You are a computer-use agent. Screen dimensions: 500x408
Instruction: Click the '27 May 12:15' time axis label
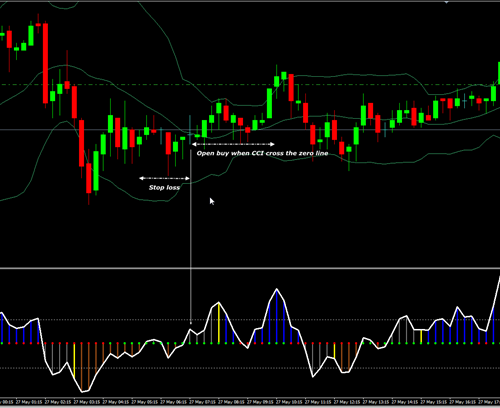(x=348, y=402)
